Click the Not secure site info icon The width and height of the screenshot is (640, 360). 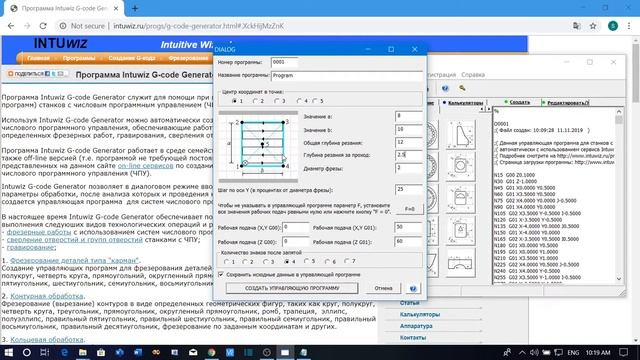pyautogui.click(x=63, y=26)
